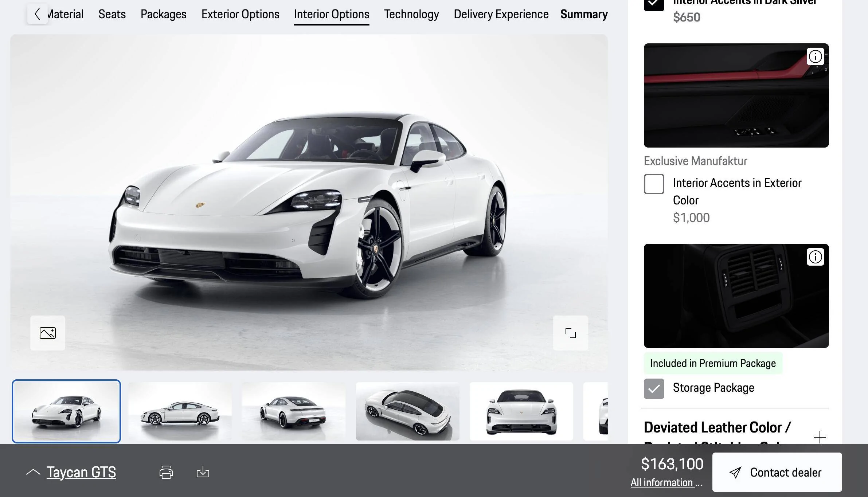Click the Included in Premium Package badge

[x=713, y=363]
